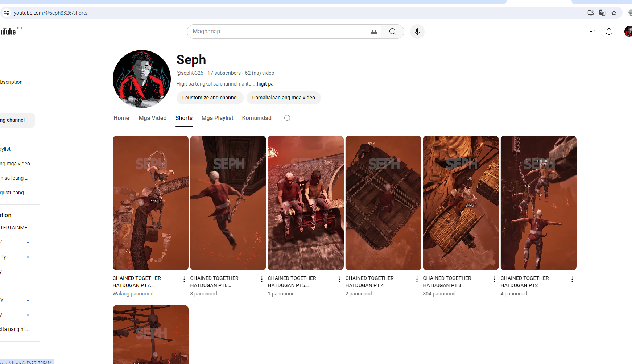Click the '304 panonood' view count
The image size is (632, 364).
439,294
